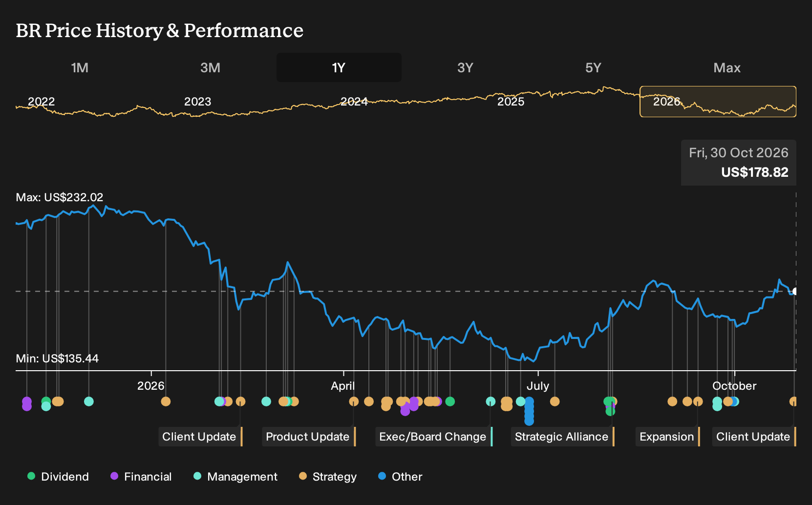The width and height of the screenshot is (812, 505).
Task: Jump to 2023 in the overview timeline
Action: point(198,102)
